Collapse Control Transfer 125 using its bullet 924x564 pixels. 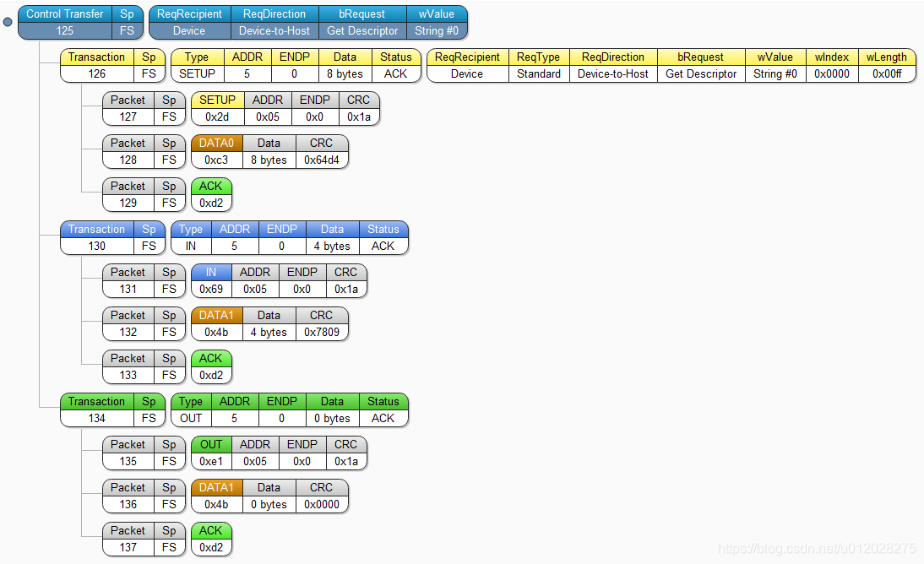8,23
